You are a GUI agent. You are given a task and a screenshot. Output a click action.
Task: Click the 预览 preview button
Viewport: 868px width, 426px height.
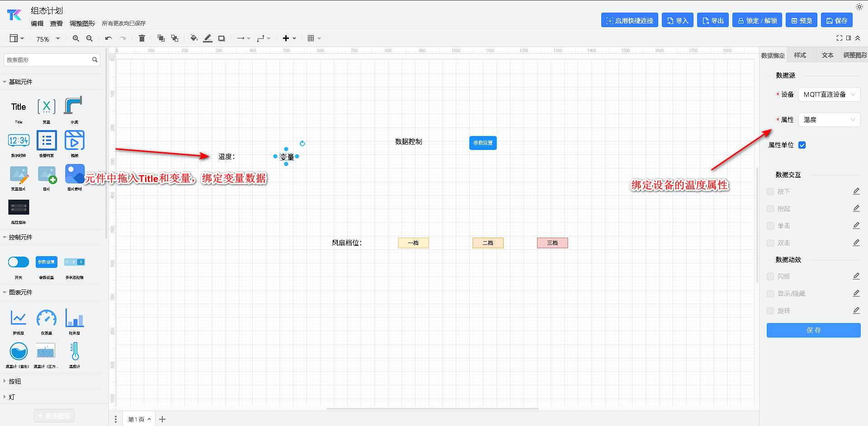(x=801, y=21)
